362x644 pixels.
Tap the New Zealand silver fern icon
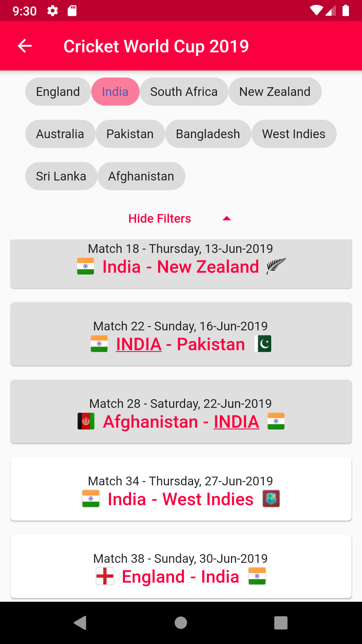[x=276, y=266]
